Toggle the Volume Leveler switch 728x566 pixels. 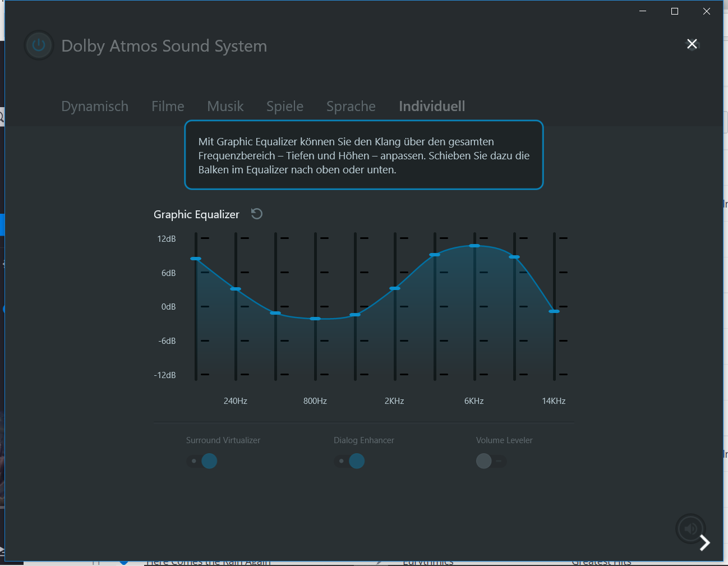[x=491, y=461]
